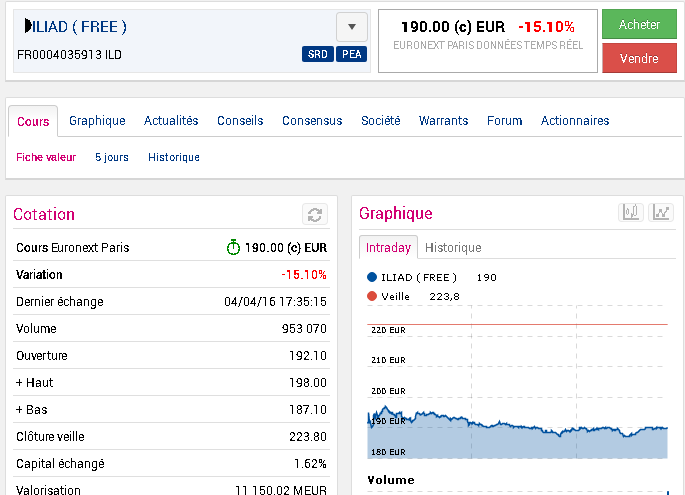Switch to the Graphique tab

tap(97, 121)
